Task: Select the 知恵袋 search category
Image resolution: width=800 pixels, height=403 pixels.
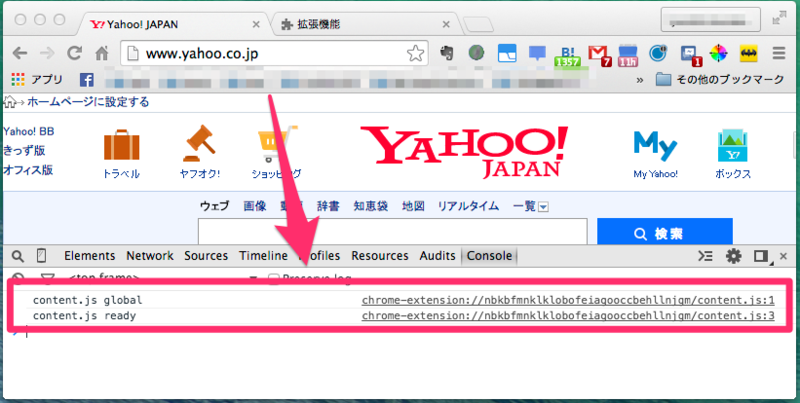Action: pyautogui.click(x=370, y=206)
